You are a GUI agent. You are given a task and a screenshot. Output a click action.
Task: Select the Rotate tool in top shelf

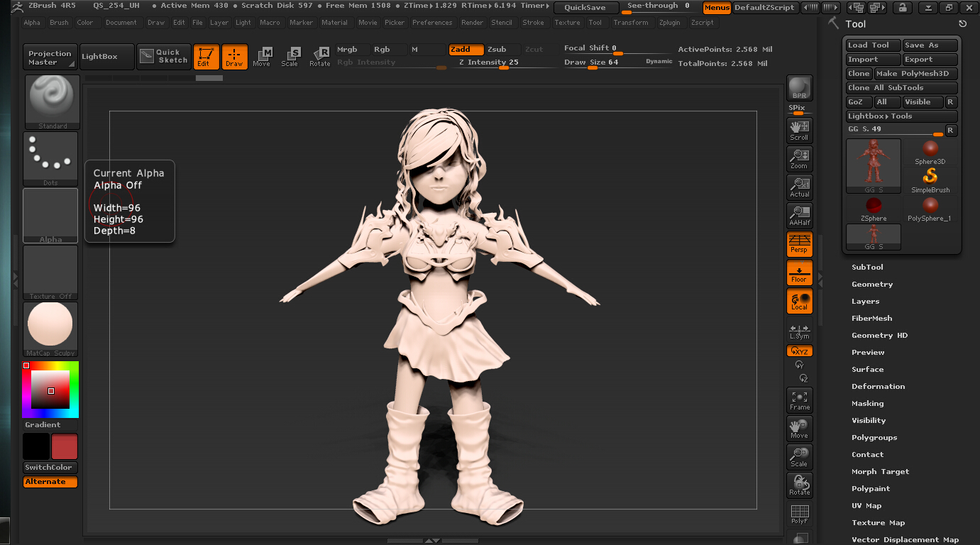click(x=319, y=57)
